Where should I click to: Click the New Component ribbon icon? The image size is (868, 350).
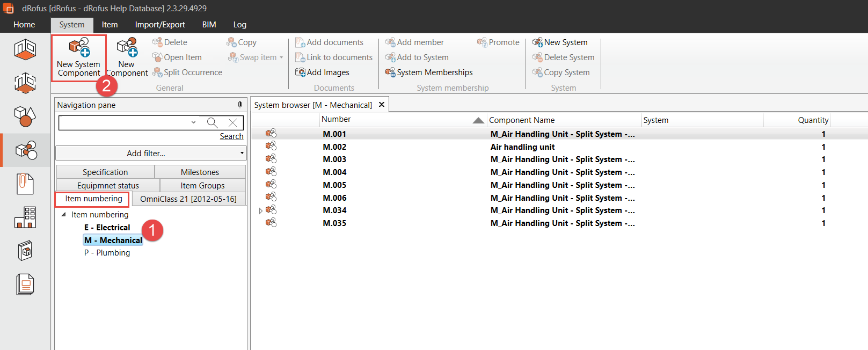coord(127,47)
